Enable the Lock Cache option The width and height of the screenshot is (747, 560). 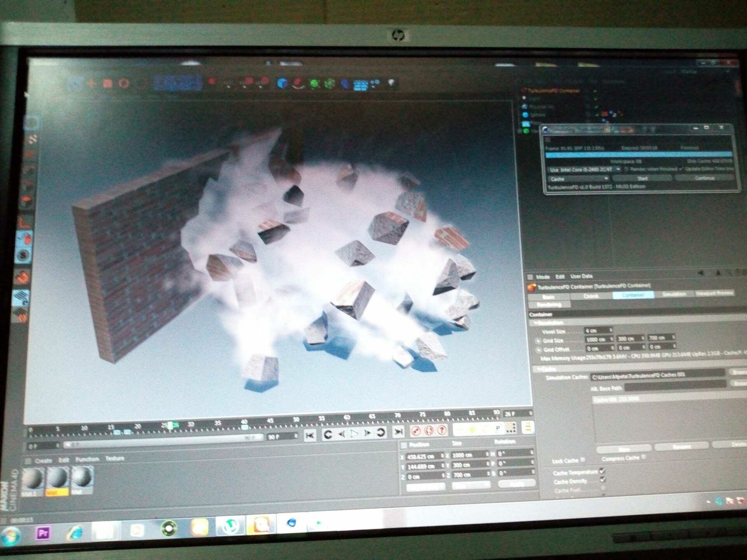pyautogui.click(x=583, y=460)
